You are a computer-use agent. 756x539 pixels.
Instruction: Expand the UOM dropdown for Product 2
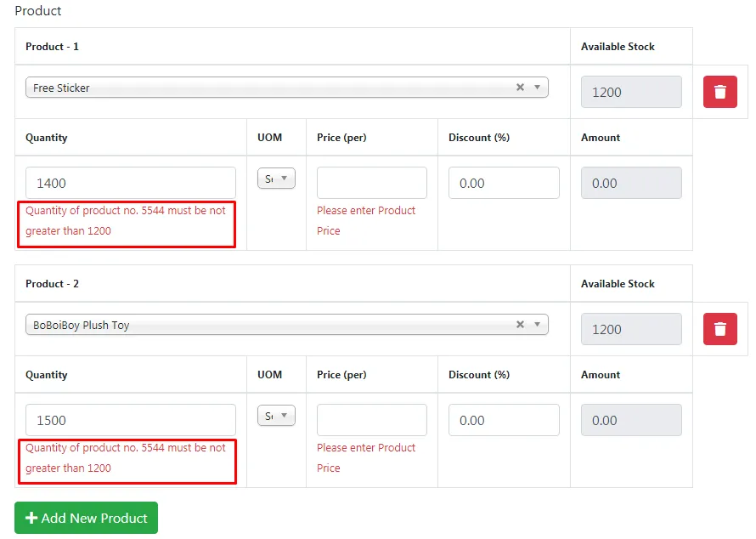coord(276,416)
